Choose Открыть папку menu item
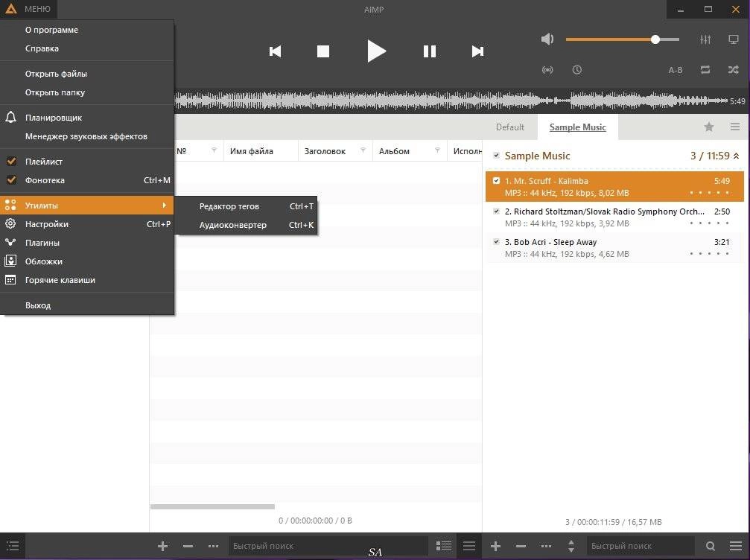 86,92
